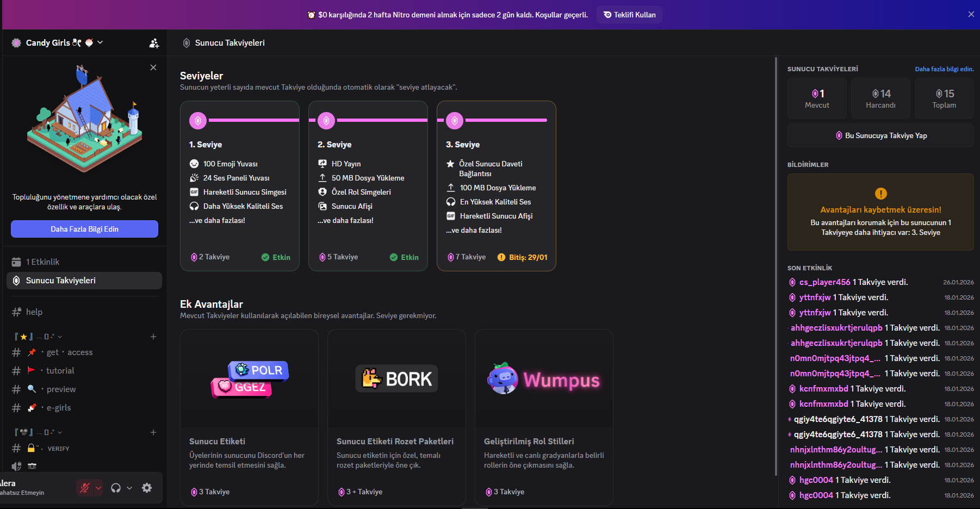Image resolution: width=980 pixels, height=509 pixels.
Task: Go to the tutorial channel
Action: point(84,371)
